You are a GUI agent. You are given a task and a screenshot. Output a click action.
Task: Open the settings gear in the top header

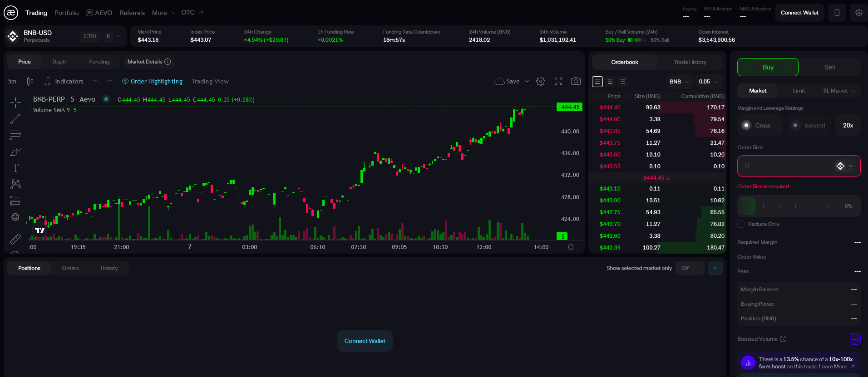[859, 13]
